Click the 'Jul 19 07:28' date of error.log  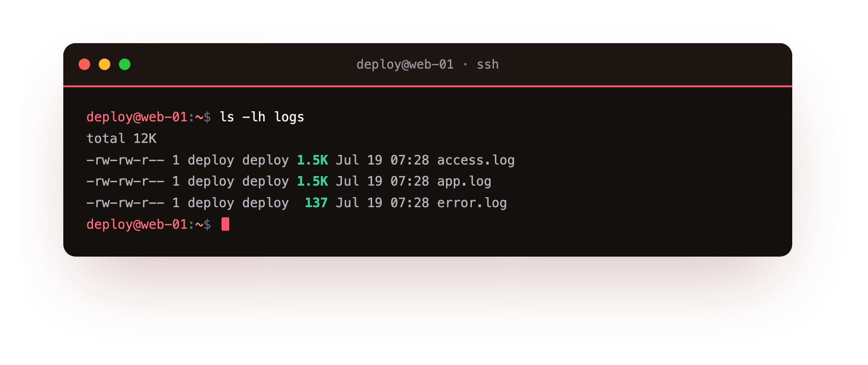coord(382,203)
